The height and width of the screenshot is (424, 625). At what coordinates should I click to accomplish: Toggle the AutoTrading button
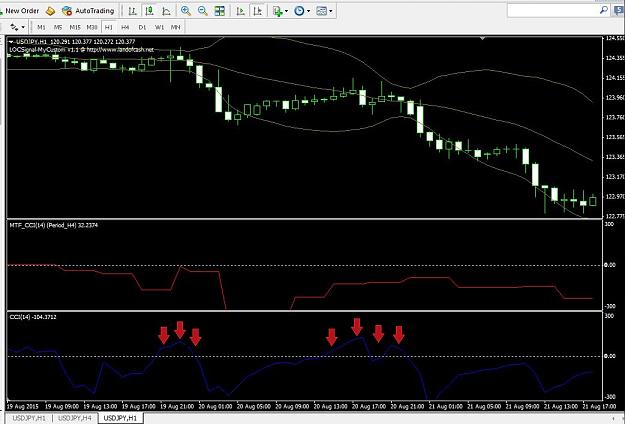tap(88, 11)
